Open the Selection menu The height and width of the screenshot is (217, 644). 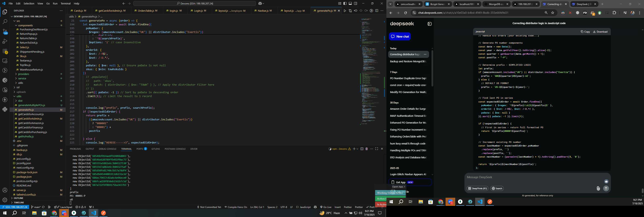click(29, 3)
